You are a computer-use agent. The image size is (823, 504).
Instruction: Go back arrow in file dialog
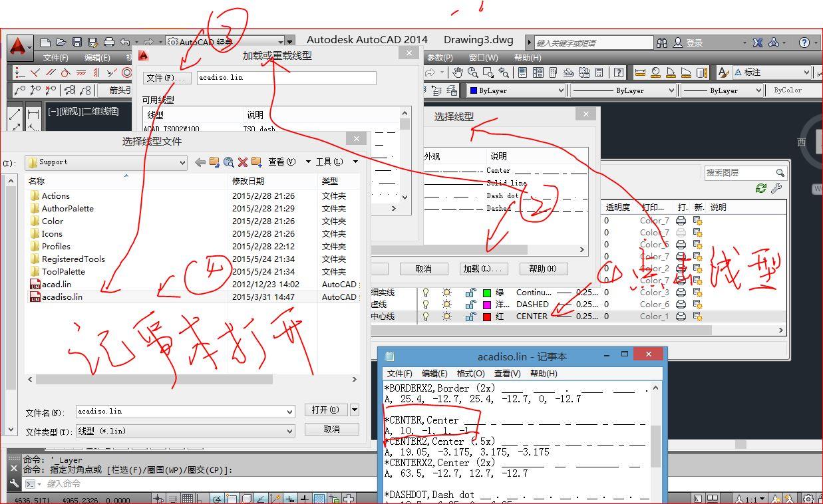pyautogui.click(x=200, y=162)
